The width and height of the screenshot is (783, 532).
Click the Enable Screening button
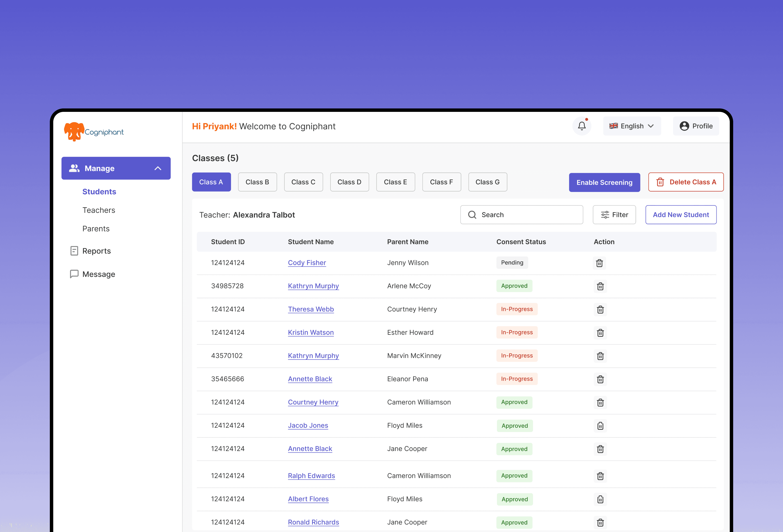point(604,182)
